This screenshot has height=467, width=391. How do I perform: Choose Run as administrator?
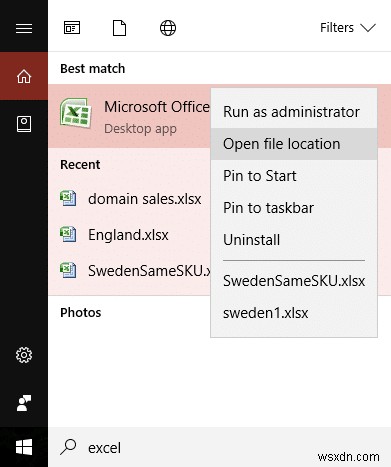[294, 112]
